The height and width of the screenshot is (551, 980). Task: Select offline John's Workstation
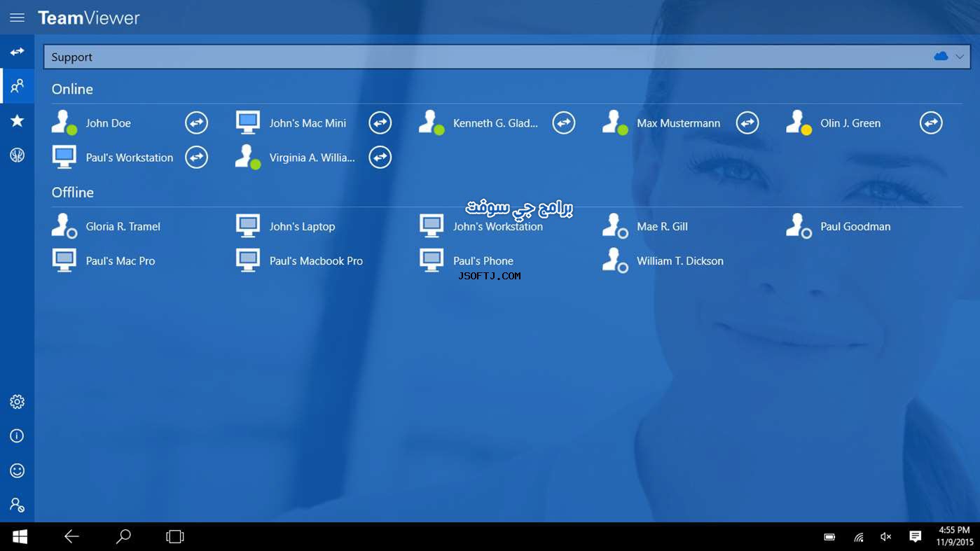[497, 227]
